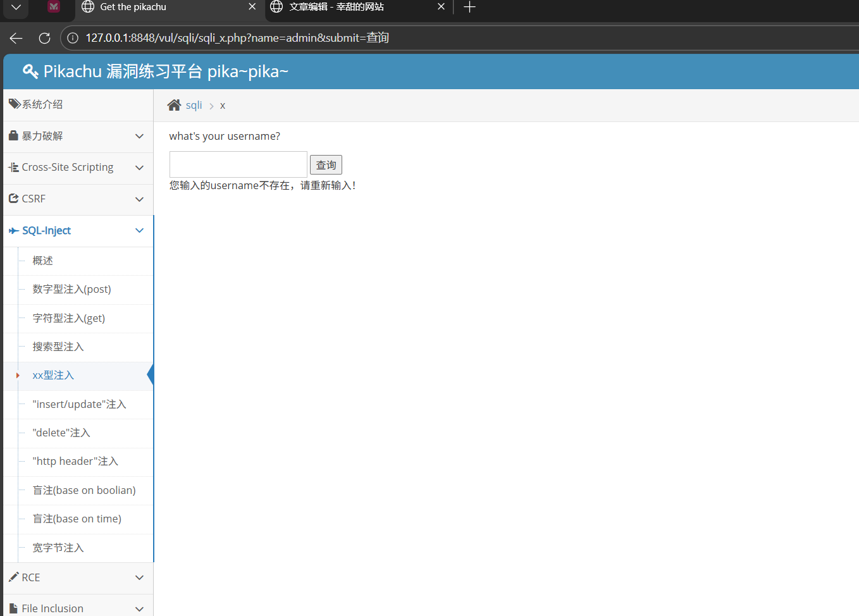Image resolution: width=859 pixels, height=616 pixels.
Task: Follow the sqli breadcrumb link
Action: click(194, 105)
